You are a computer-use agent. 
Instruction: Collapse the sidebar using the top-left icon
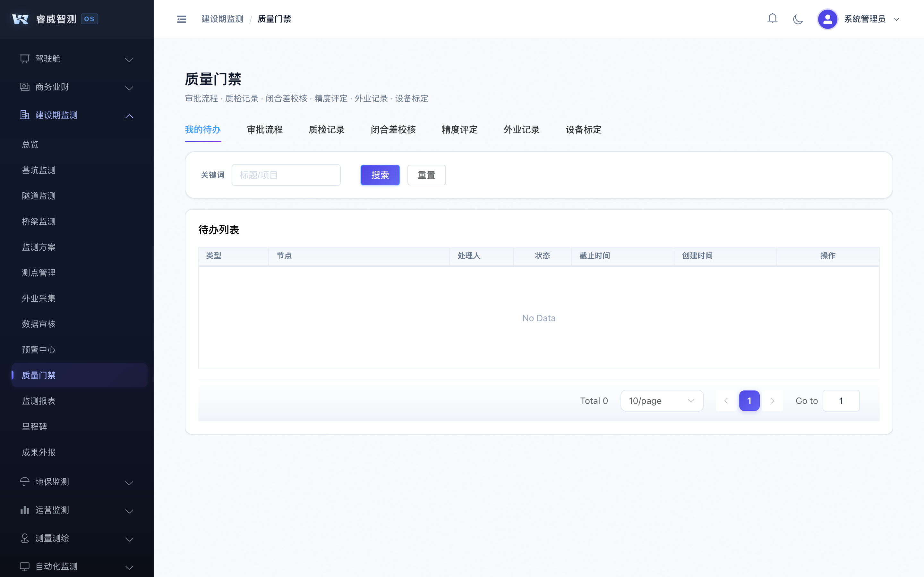click(x=181, y=19)
